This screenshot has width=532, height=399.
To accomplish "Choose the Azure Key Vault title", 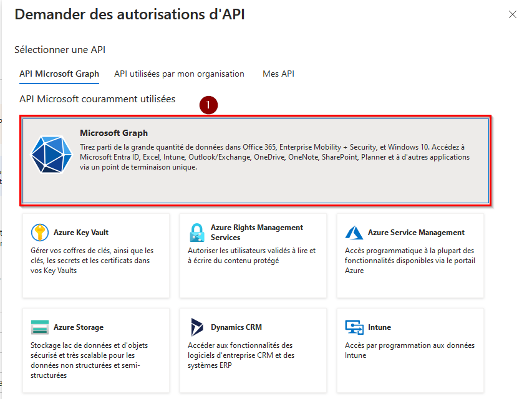I will point(81,233).
